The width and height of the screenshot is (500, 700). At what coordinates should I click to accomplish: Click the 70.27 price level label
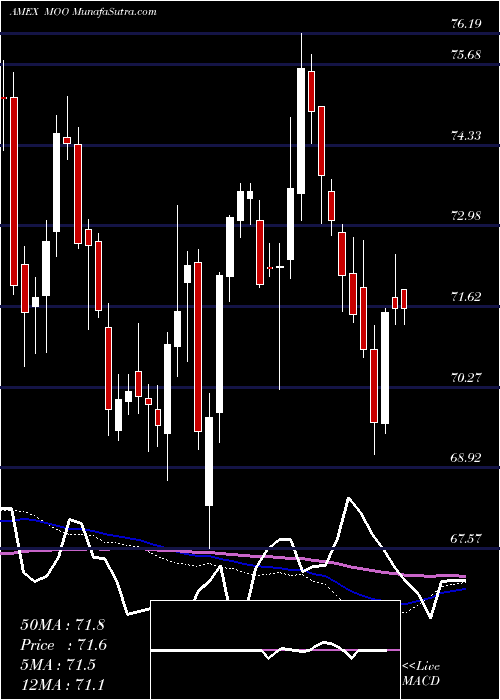466,378
